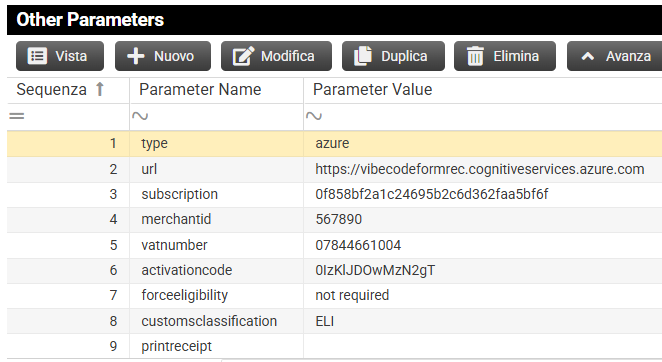Select the 'azure' value cell
Image resolution: width=662 pixels, height=362 pixels.
483,144
